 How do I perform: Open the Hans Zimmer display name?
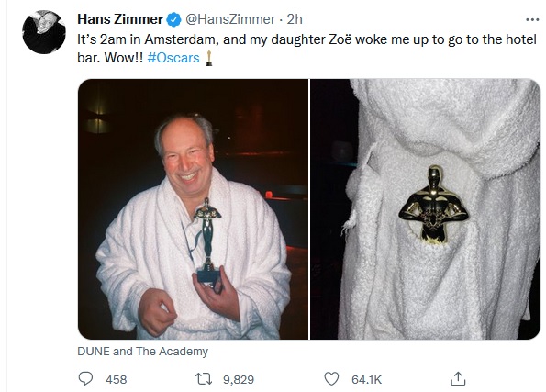point(120,19)
